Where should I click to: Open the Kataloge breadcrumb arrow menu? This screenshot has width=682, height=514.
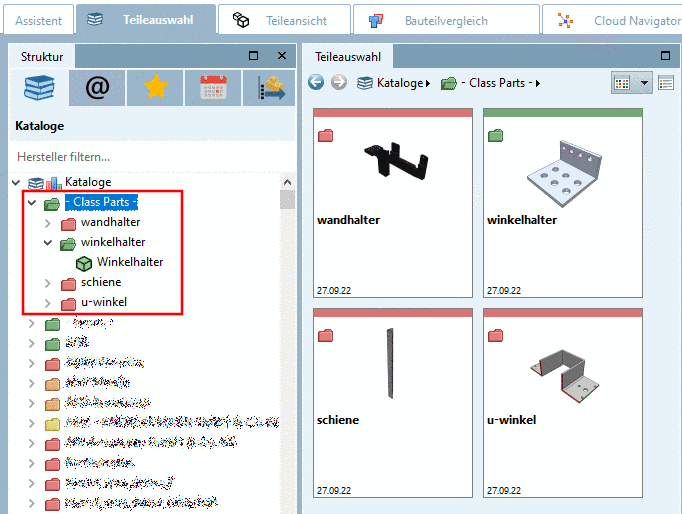click(x=428, y=83)
